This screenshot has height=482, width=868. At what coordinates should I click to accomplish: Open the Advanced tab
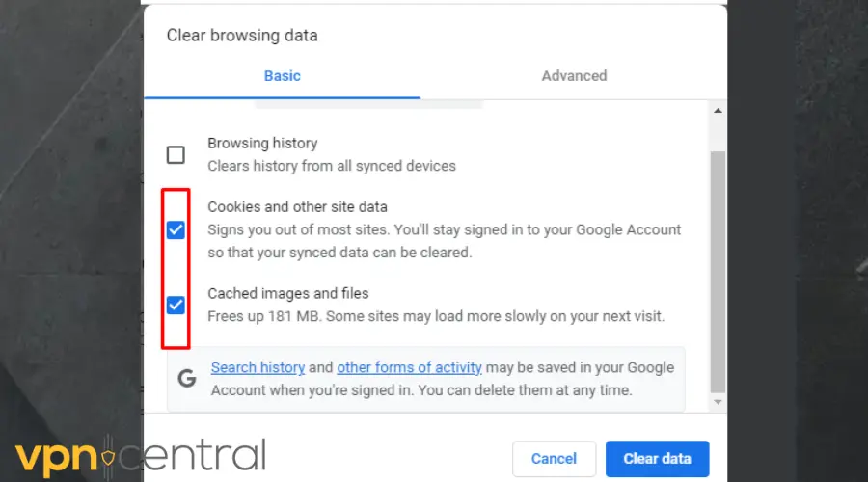point(574,76)
